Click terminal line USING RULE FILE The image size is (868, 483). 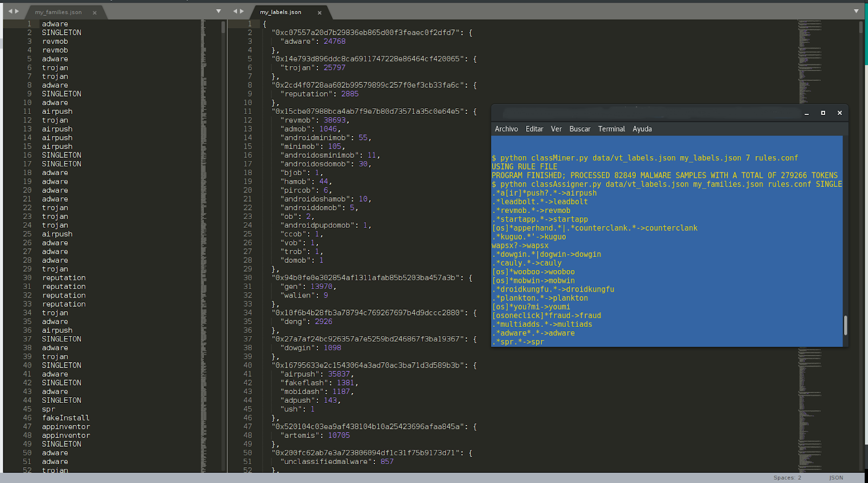[525, 167]
